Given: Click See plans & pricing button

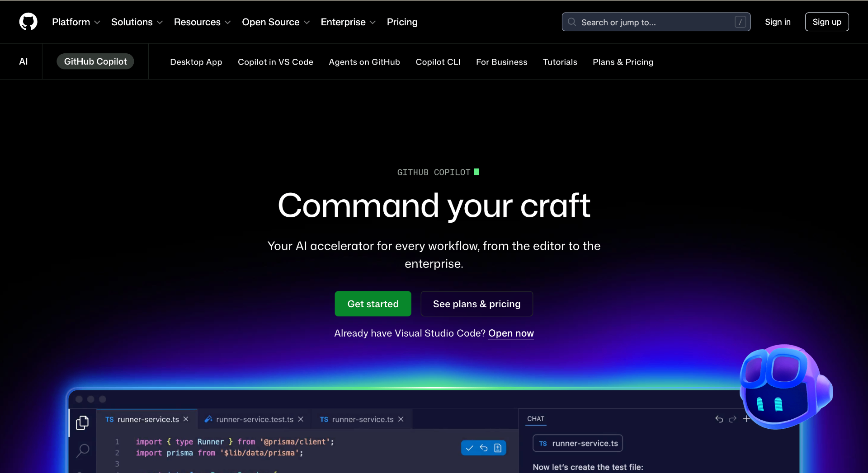Looking at the screenshot, I should tap(476, 304).
